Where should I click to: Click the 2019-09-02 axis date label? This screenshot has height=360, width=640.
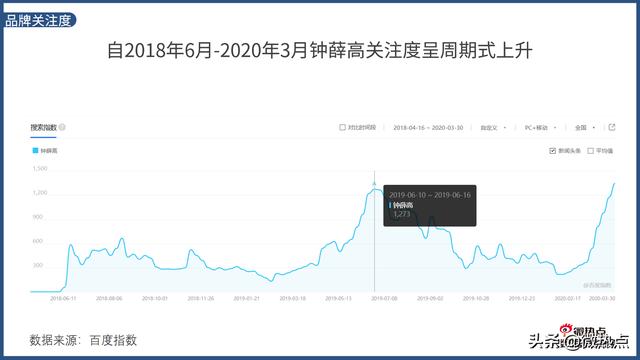pos(430,298)
